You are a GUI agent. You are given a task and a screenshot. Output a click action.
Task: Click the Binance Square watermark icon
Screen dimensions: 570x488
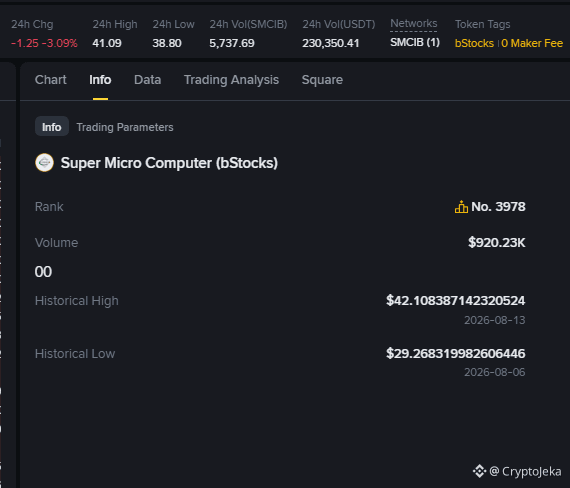(x=479, y=471)
